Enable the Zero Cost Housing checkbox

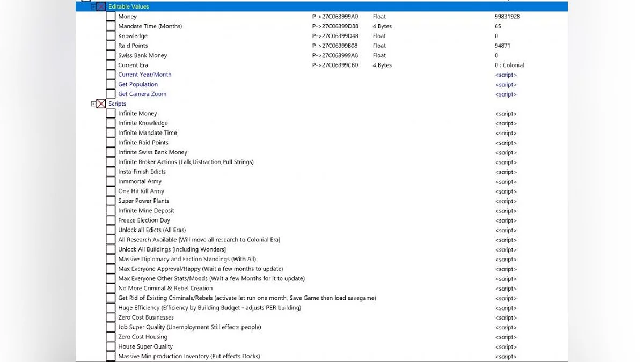[x=111, y=337]
